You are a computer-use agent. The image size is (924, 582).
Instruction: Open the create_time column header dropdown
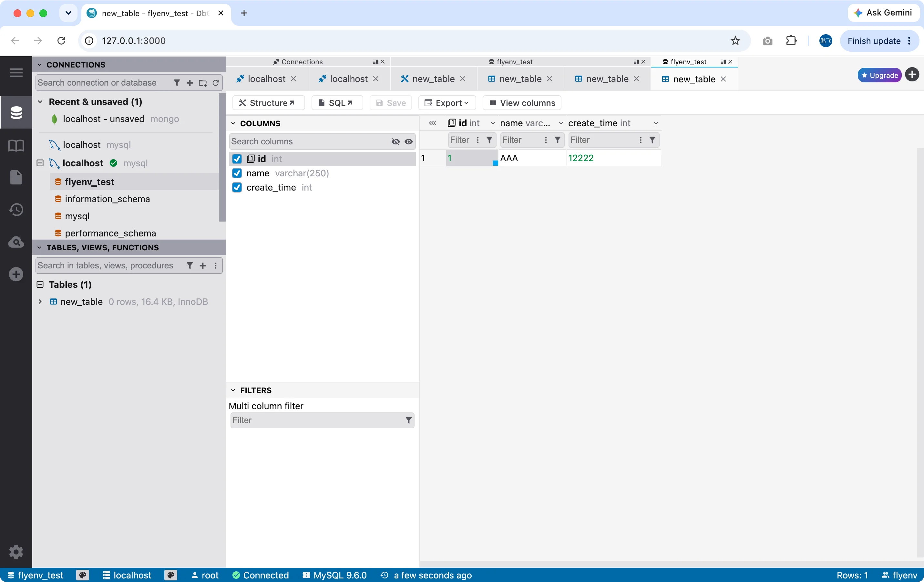click(656, 123)
